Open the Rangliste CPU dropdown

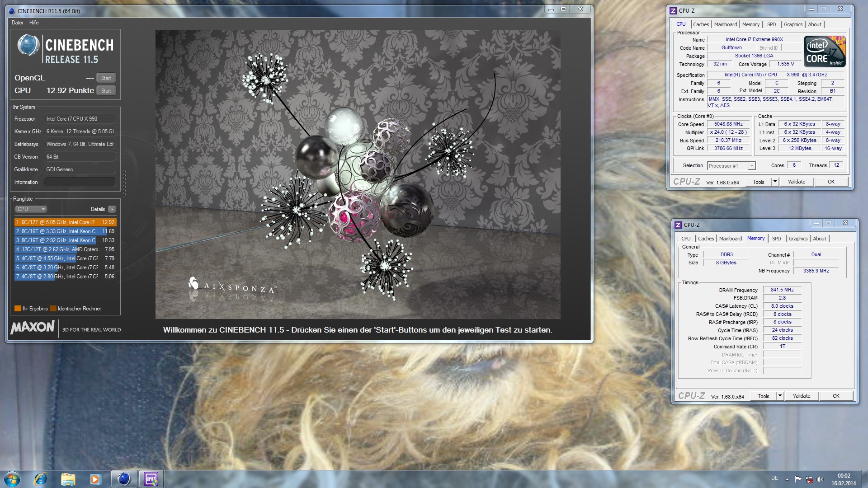tap(31, 209)
